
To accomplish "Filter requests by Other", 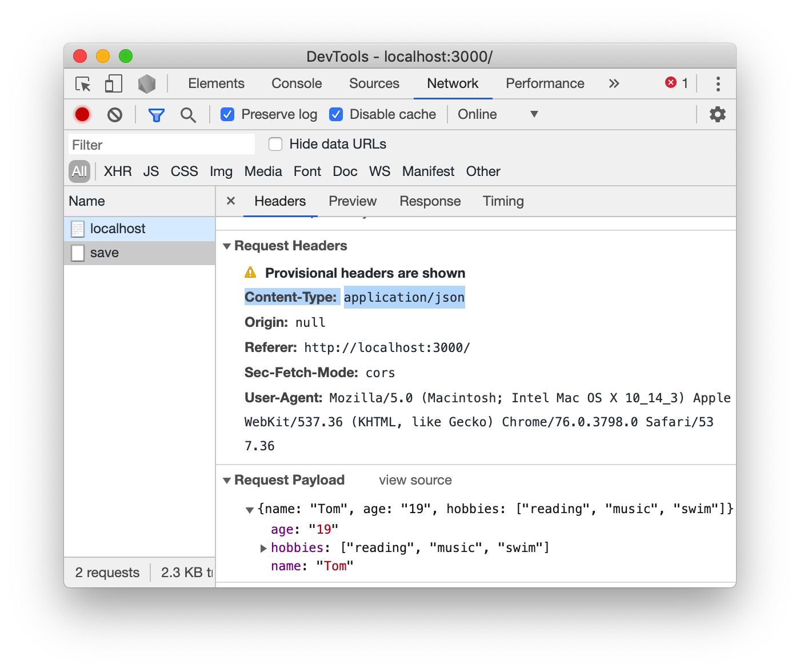I will click(483, 171).
